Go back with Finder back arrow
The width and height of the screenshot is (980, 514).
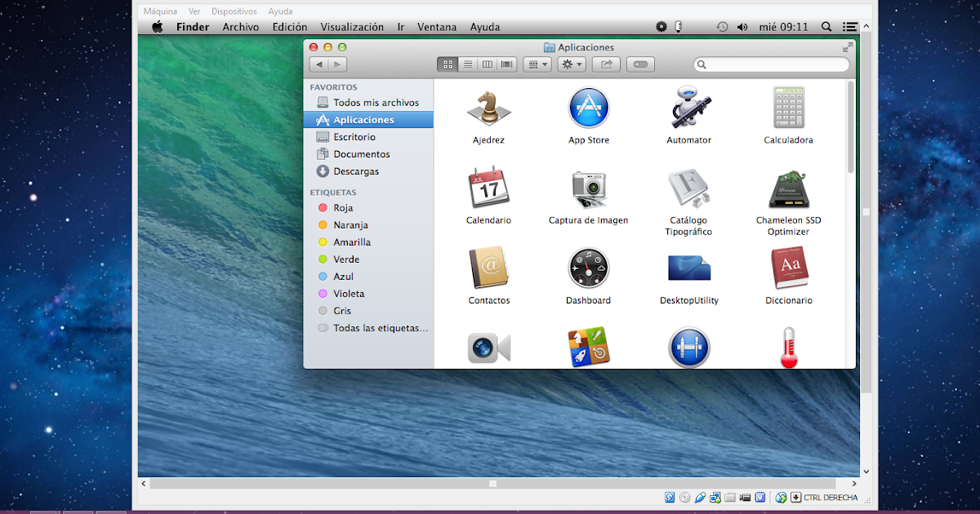point(318,64)
